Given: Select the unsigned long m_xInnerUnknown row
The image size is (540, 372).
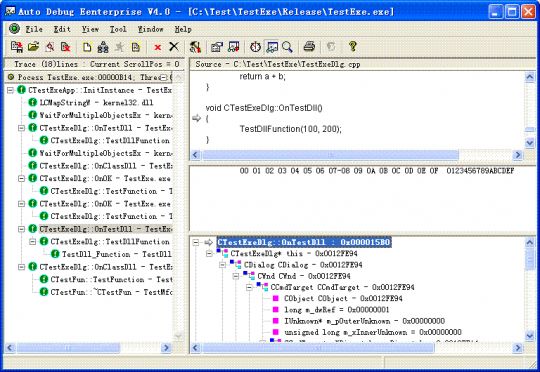Looking at the screenshot, I should 373,332.
